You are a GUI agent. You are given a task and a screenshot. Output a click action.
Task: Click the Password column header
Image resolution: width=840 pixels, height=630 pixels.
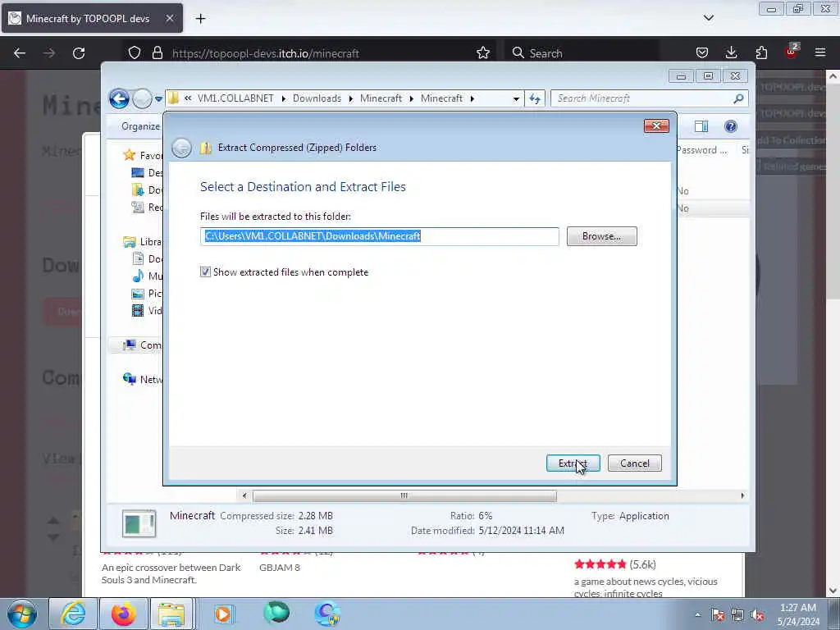point(701,150)
